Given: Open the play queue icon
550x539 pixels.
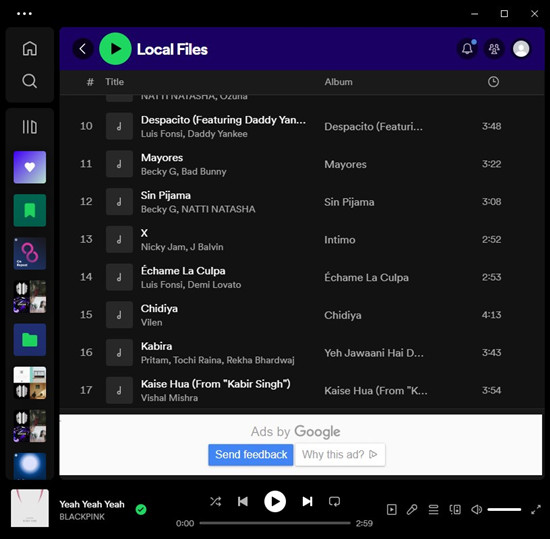Looking at the screenshot, I should 434,510.
